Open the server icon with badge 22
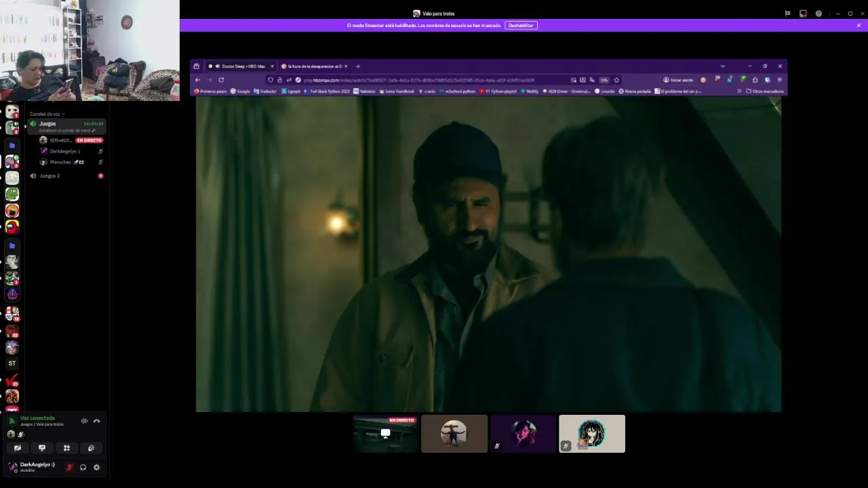The image size is (868, 488). click(12, 331)
